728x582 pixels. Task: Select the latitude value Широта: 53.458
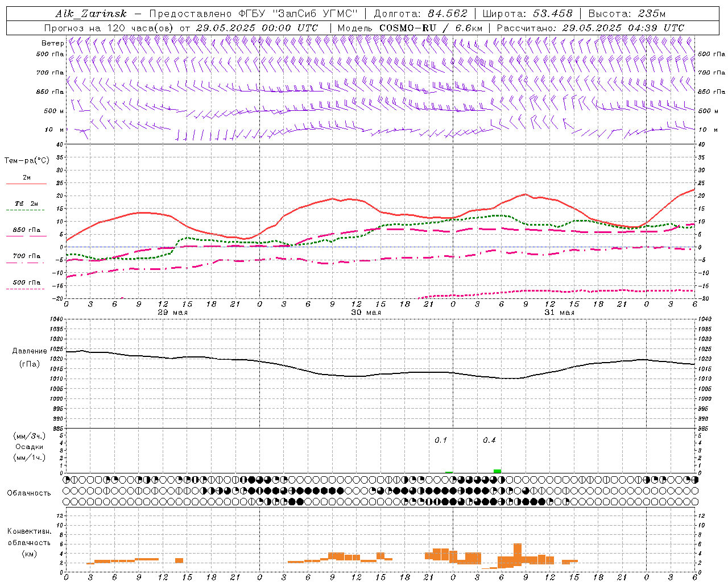[x=527, y=14]
